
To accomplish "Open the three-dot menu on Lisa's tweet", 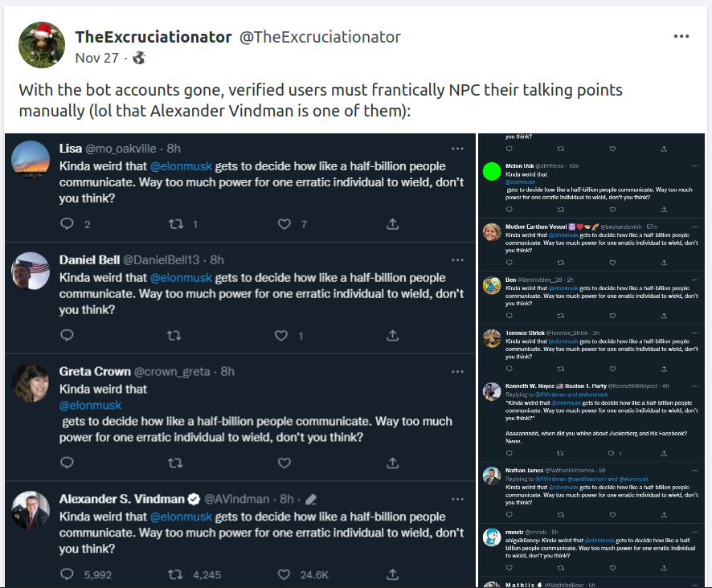I will [x=457, y=149].
